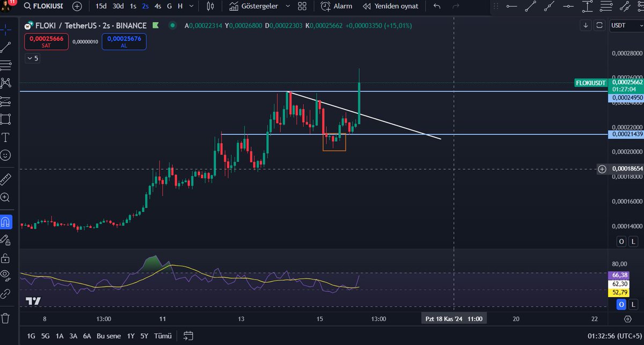This screenshot has width=644, height=345.
Task: Select the 1G date range
Action: point(31,336)
